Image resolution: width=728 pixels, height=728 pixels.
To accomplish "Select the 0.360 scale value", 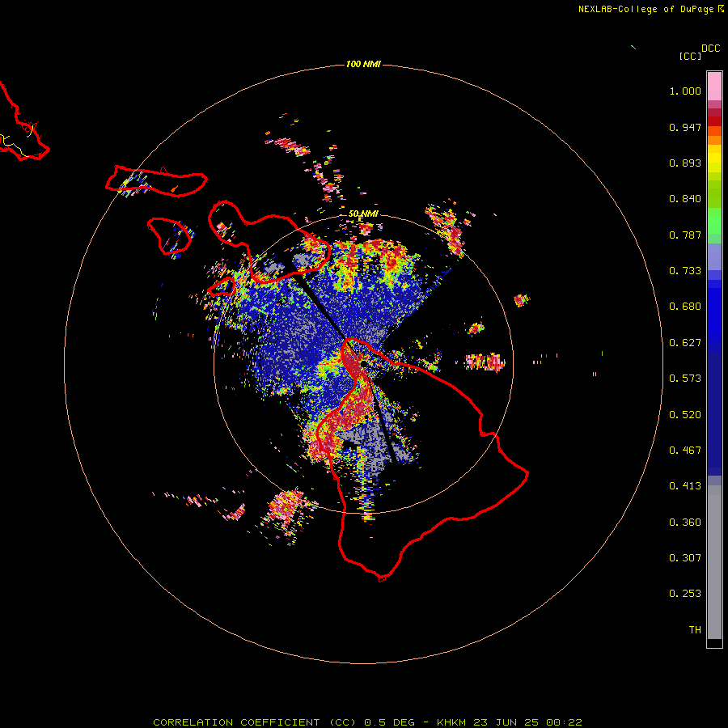I will coord(685,523).
